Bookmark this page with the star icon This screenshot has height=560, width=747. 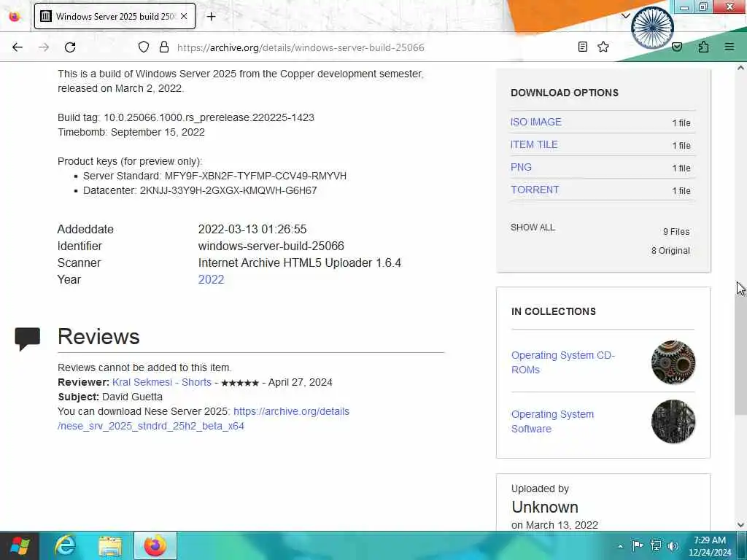coord(603,47)
